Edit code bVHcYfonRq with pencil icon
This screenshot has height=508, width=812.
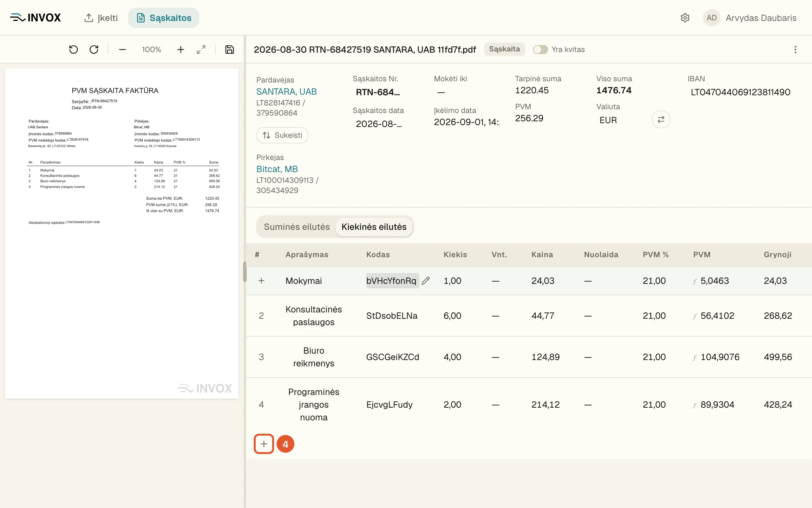(x=425, y=281)
